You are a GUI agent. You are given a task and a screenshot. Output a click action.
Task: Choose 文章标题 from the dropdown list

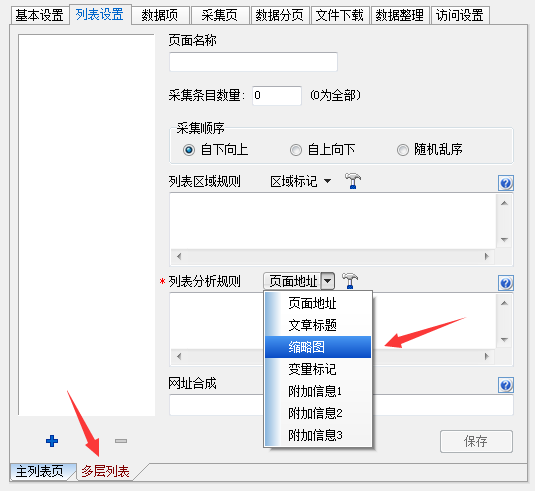point(318,325)
